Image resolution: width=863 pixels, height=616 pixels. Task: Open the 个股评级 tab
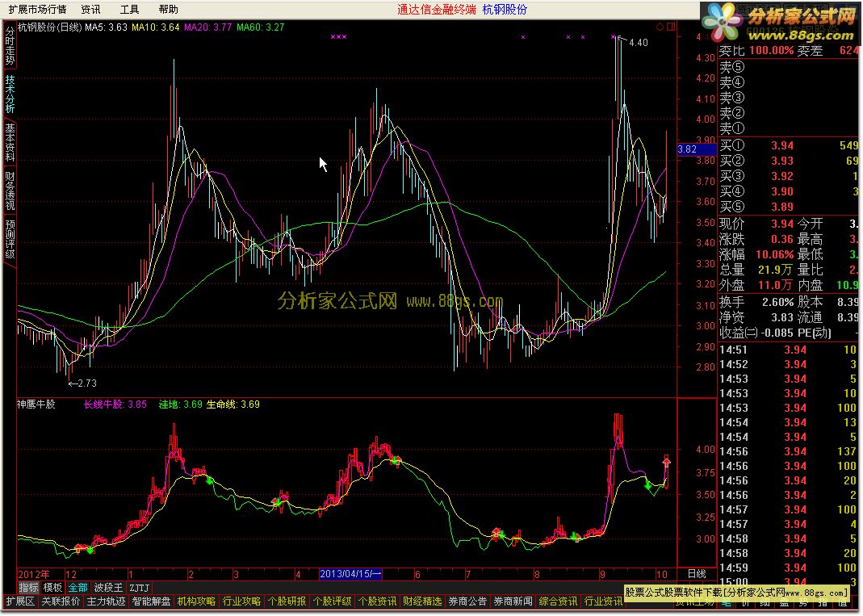click(332, 601)
